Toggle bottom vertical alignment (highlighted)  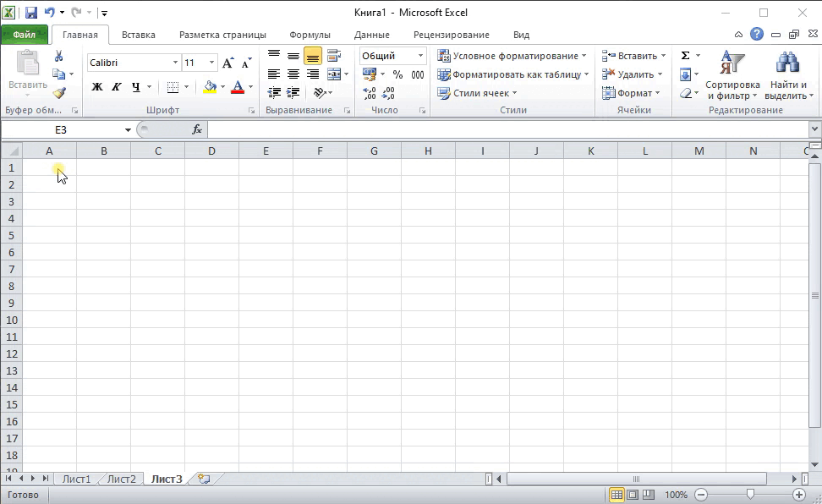click(x=312, y=56)
